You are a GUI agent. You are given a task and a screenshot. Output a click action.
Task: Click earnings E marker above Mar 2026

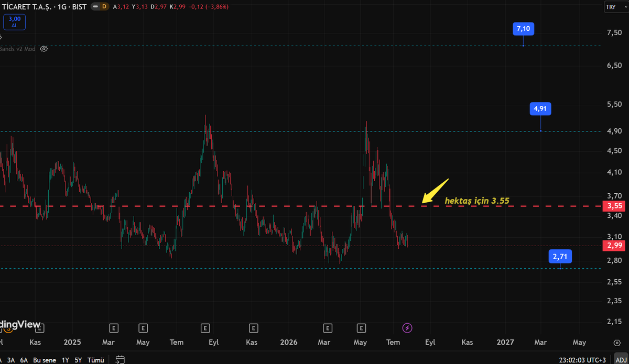point(328,328)
